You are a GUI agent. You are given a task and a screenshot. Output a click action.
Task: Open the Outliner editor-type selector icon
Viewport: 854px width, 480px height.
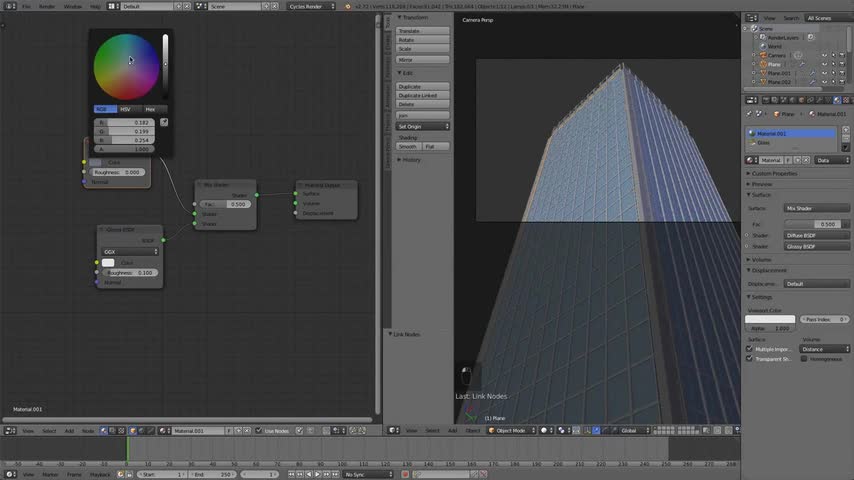click(x=752, y=18)
